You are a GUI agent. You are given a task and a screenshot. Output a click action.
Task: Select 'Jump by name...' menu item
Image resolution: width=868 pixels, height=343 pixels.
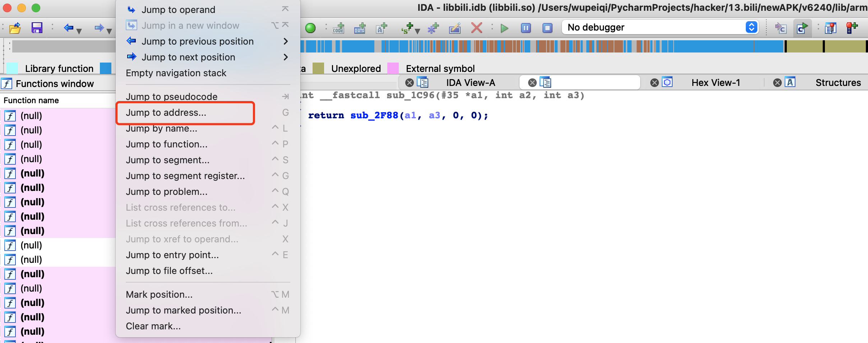(x=208, y=128)
